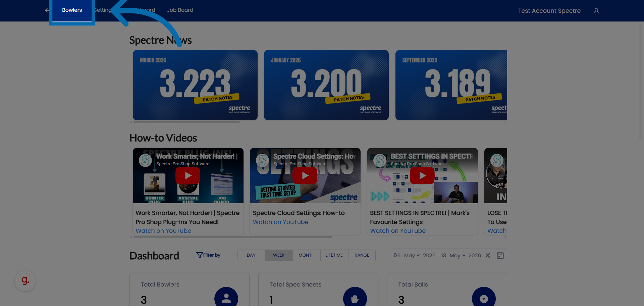
Task: Open the March 2026 3.223 patch notes card
Action: (x=195, y=85)
